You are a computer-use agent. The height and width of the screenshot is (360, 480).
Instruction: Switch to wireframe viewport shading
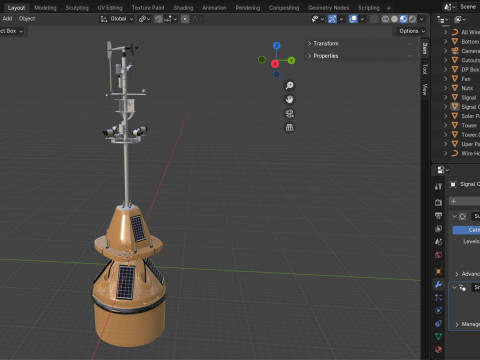[385, 19]
